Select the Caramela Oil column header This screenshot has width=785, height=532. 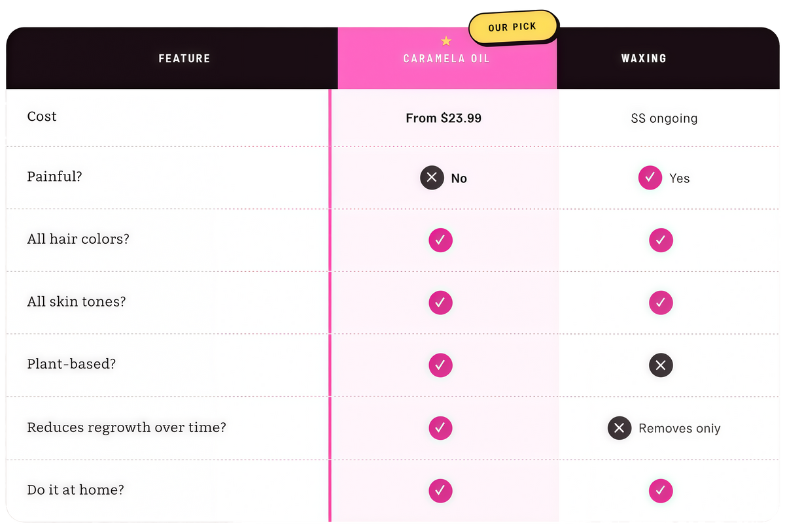[x=447, y=58]
